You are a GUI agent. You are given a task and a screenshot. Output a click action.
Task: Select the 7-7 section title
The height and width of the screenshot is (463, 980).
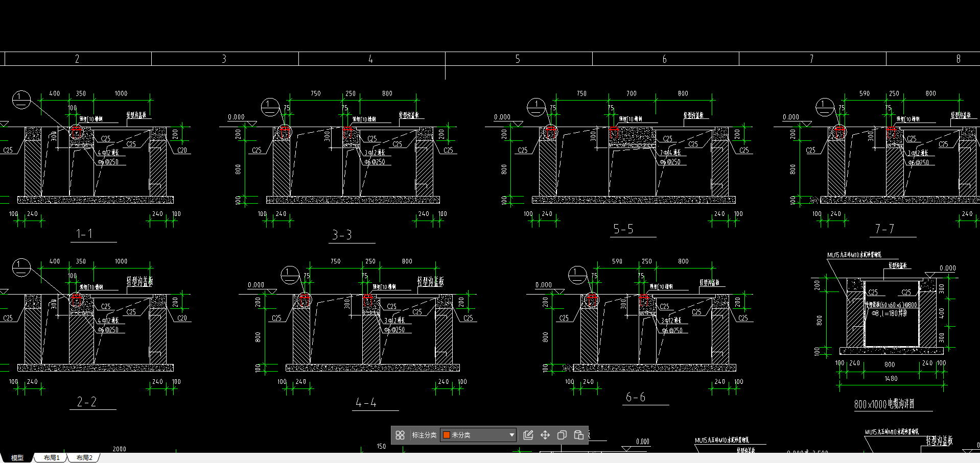[884, 229]
